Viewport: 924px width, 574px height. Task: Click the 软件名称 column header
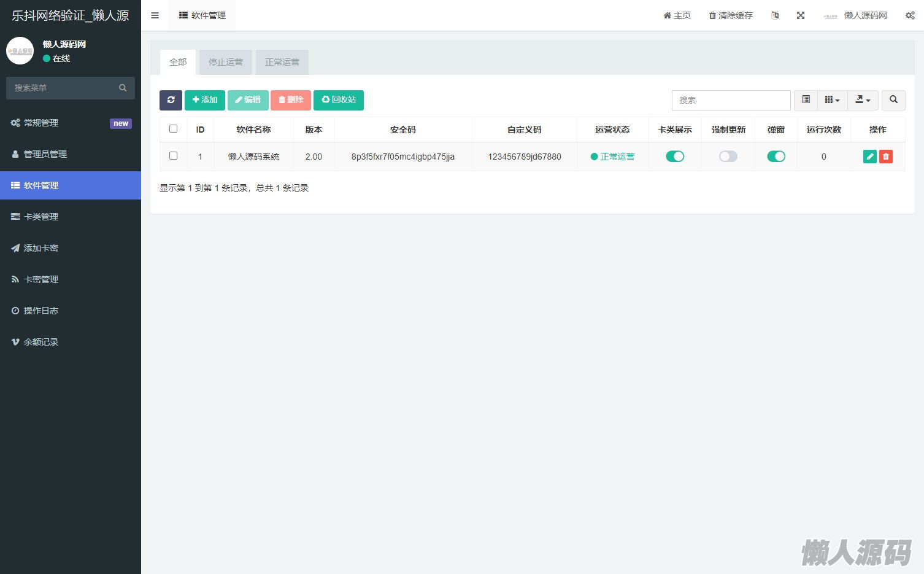[253, 130]
